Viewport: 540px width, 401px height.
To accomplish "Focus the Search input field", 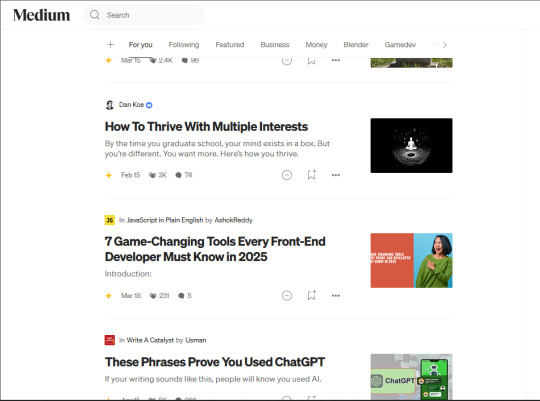I will coord(144,15).
